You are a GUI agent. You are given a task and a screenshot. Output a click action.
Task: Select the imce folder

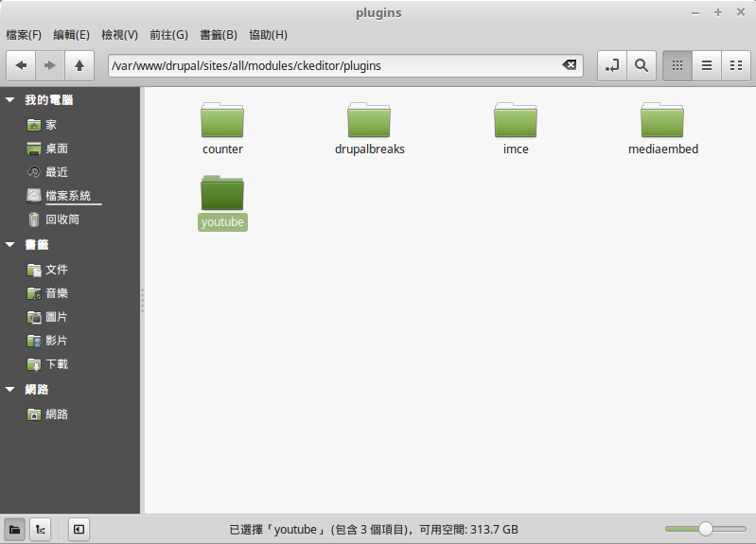(516, 120)
